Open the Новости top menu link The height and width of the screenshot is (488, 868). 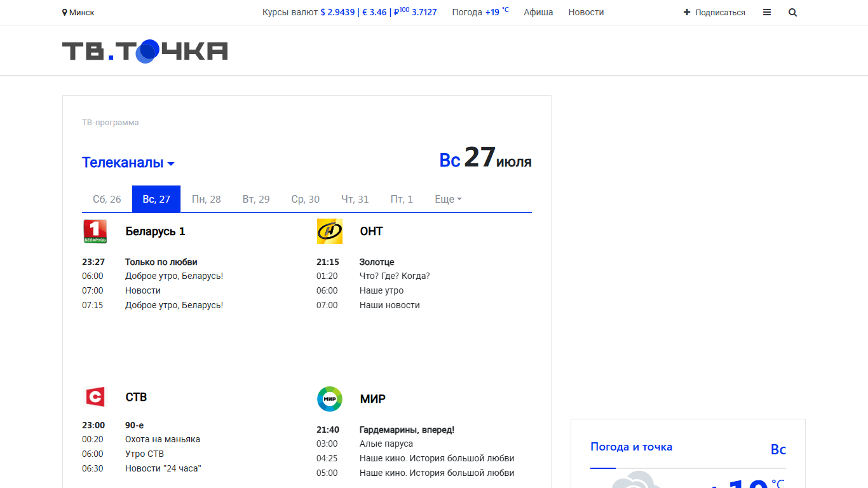click(586, 13)
